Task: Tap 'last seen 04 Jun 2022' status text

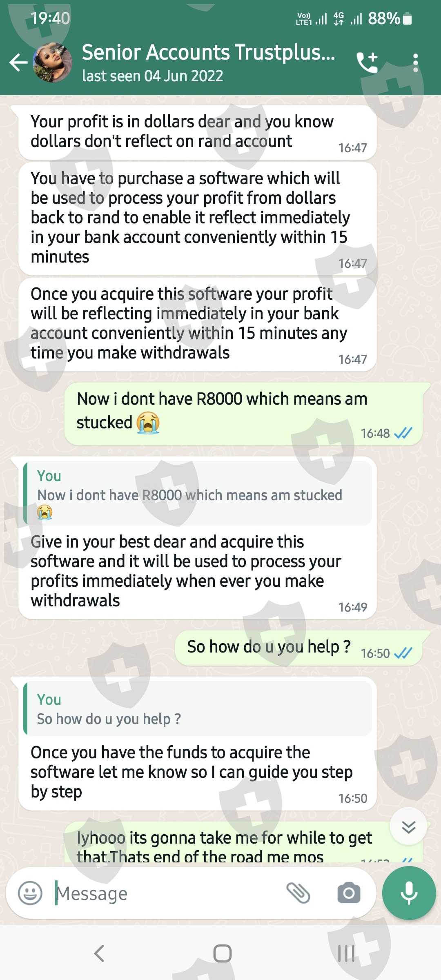Action: pos(153,76)
